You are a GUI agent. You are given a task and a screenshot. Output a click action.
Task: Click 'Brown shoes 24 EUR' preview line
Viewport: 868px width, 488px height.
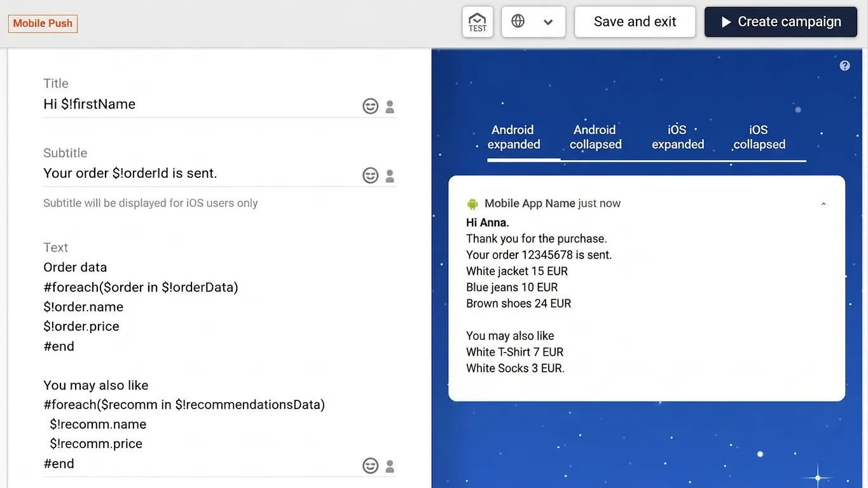point(519,304)
